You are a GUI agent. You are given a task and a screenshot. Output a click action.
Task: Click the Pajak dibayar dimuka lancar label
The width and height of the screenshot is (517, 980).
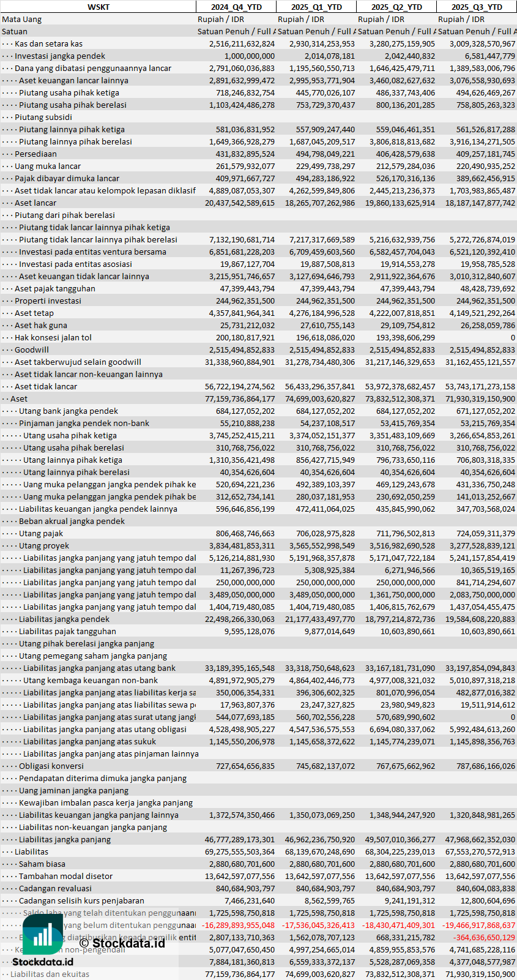click(67, 178)
